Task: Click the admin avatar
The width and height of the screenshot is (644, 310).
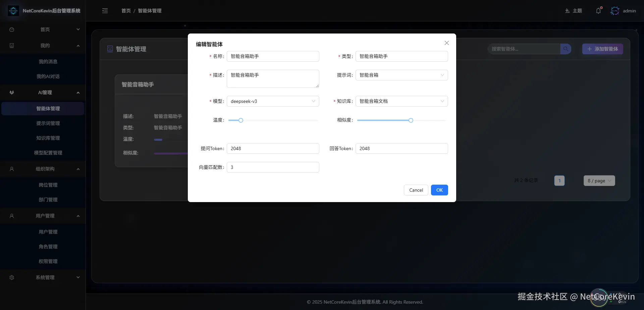Action: 615,11
